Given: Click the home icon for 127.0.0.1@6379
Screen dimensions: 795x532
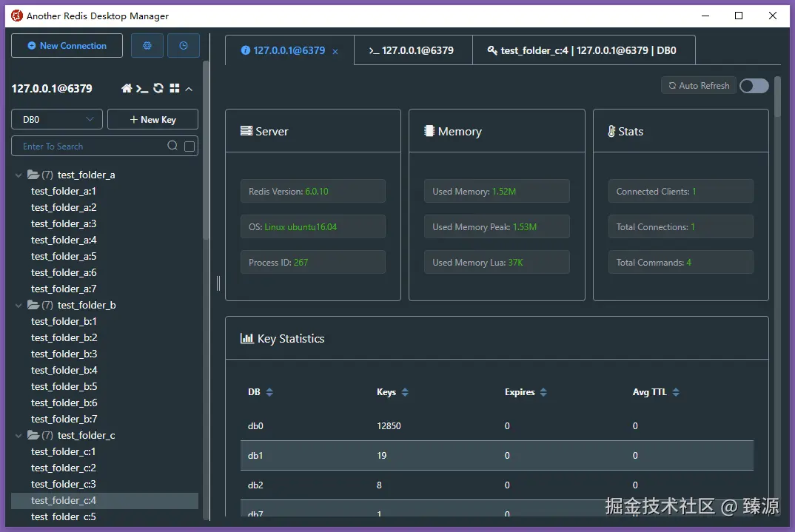Looking at the screenshot, I should pos(127,89).
